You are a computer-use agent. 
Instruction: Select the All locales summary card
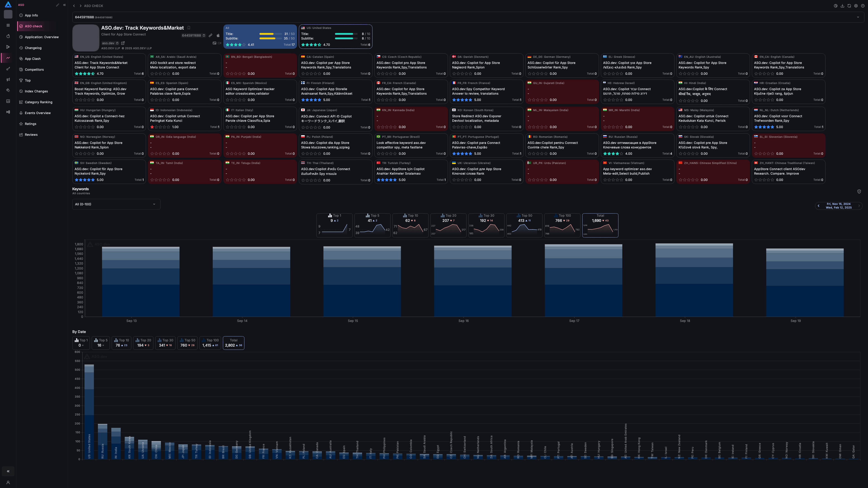pyautogui.click(x=260, y=36)
